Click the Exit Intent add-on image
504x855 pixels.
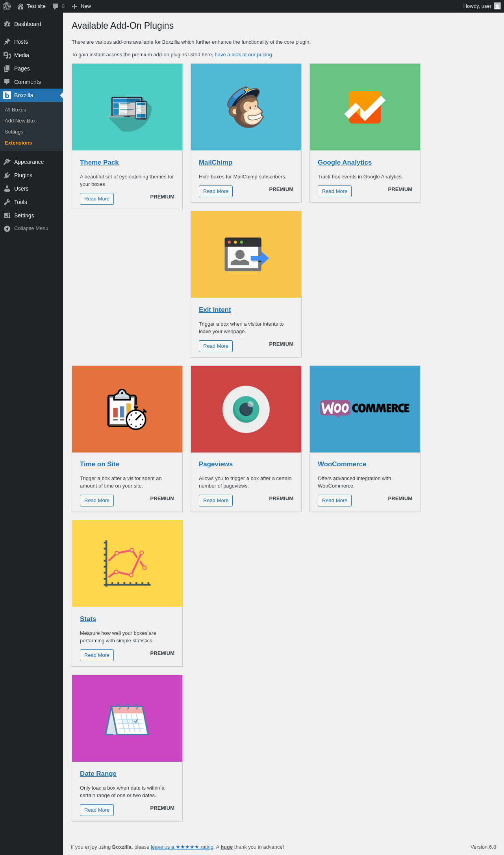coord(246,254)
